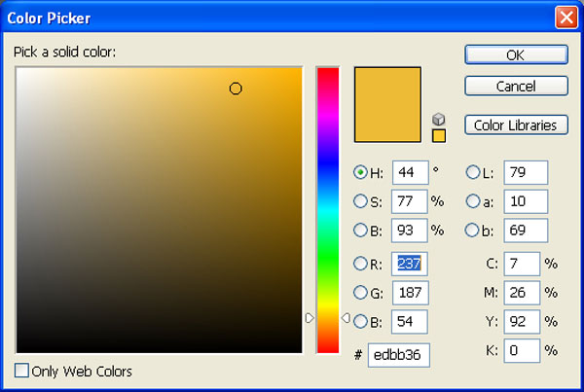This screenshot has height=392, width=584.
Task: Close the Color Picker dialog
Action: coord(565,17)
